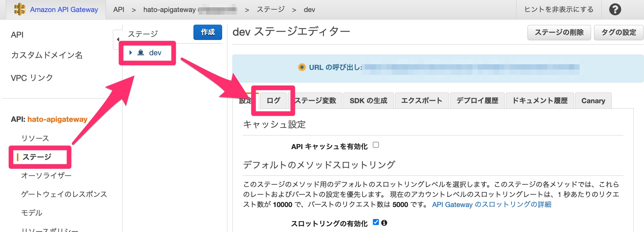Image resolution: width=644 pixels, height=232 pixels.
Task: Select ステージ in the left navigation
Action: (37, 157)
